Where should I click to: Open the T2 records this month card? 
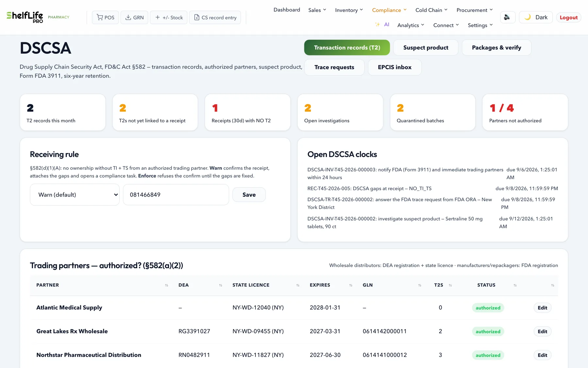(x=63, y=113)
